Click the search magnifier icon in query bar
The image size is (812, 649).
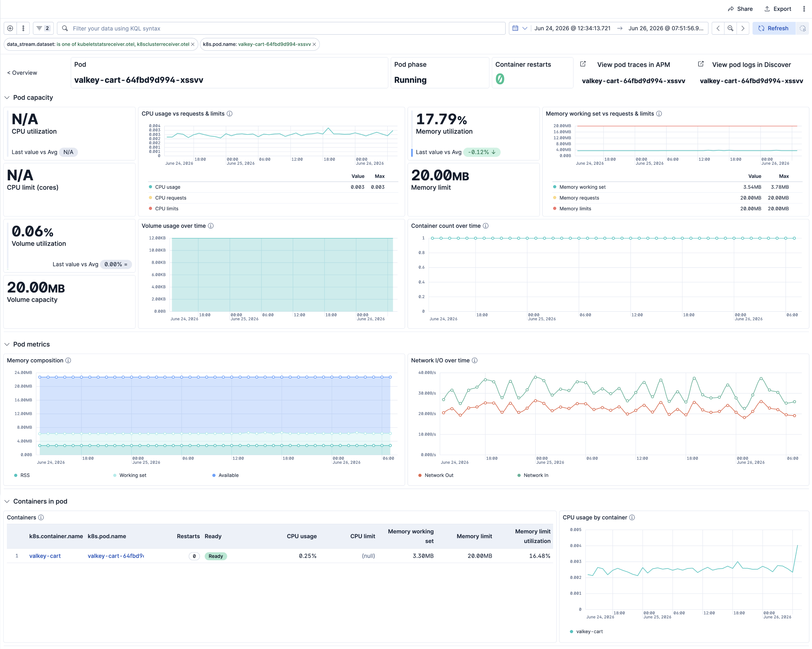coord(65,28)
